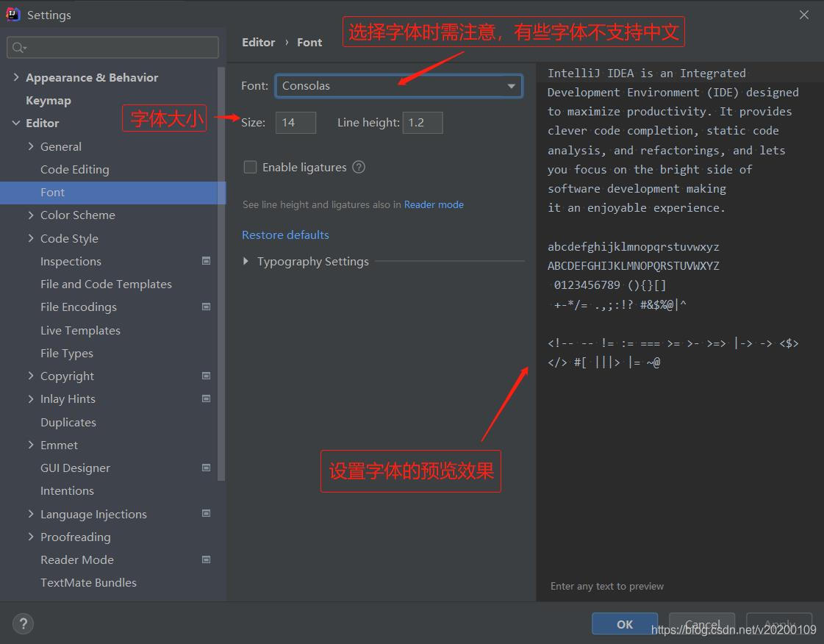Viewport: 824px width, 644px height.
Task: Open the Font dropdown showing Consolas
Action: (398, 86)
